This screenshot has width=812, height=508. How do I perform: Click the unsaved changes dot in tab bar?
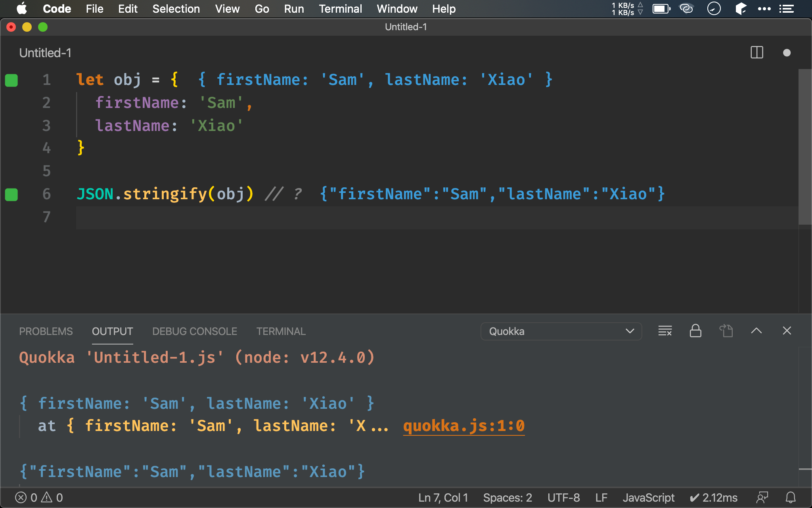tap(787, 53)
